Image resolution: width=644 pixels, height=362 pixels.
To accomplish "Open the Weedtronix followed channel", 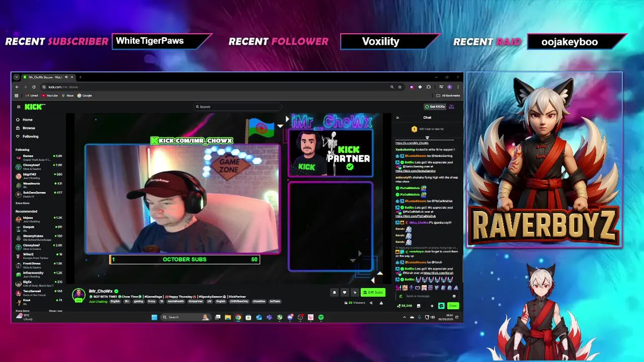I will [39, 185].
